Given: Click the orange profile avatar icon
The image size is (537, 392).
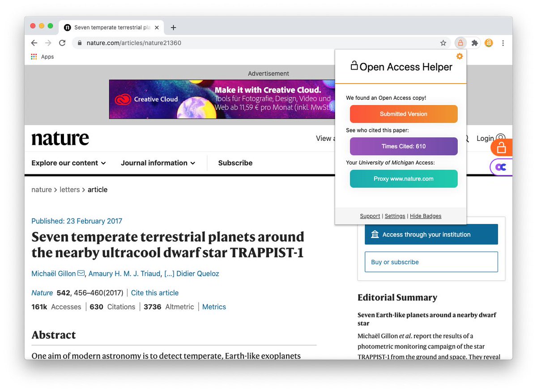Looking at the screenshot, I should pyautogui.click(x=489, y=43).
